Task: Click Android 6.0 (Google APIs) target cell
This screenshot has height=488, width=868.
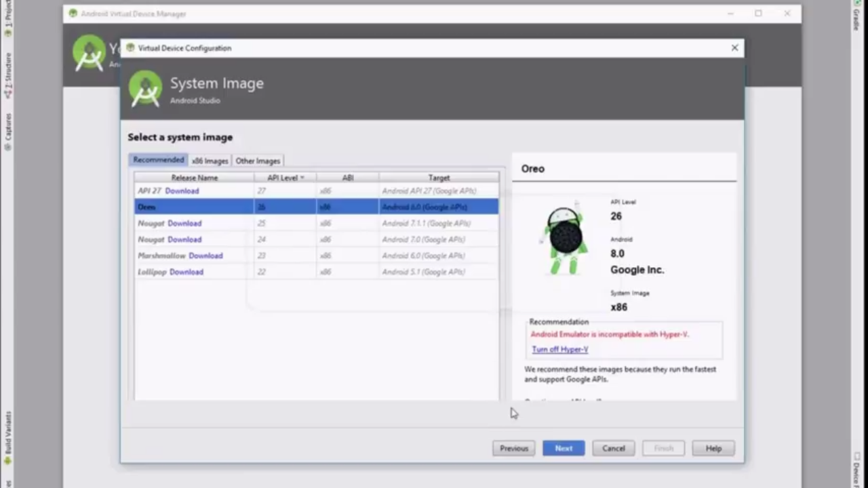Action: point(439,256)
